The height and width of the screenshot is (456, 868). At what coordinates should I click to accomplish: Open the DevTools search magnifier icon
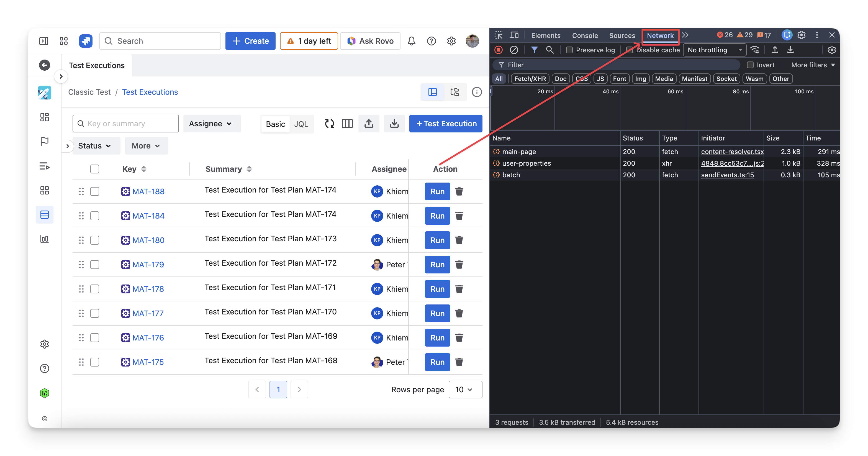point(549,50)
